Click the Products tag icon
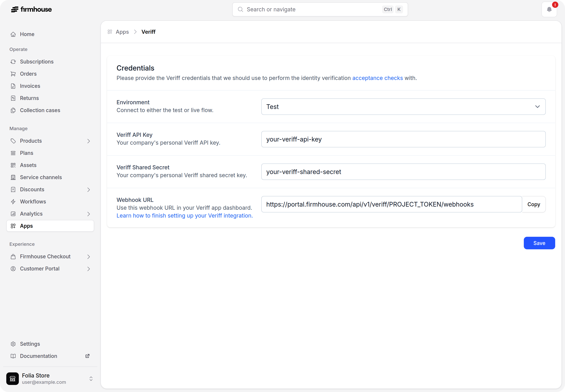 coord(13,141)
